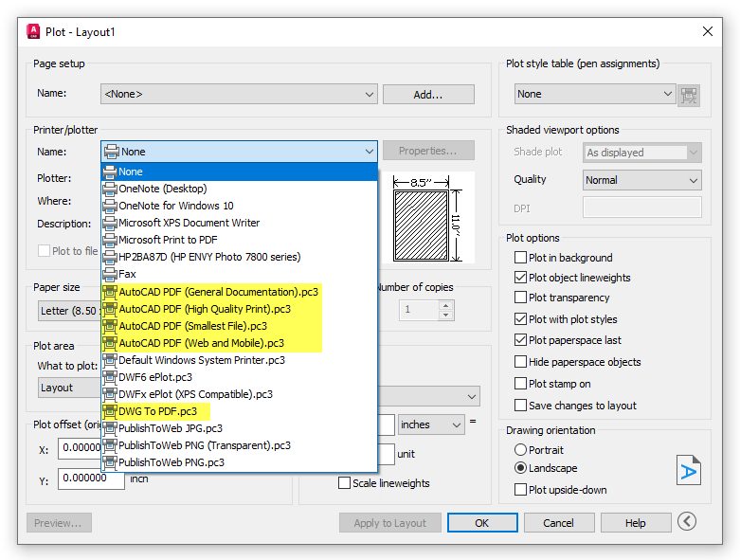Choose OneNote (Desktop) printer
The width and height of the screenshot is (740, 560).
[x=239, y=189]
